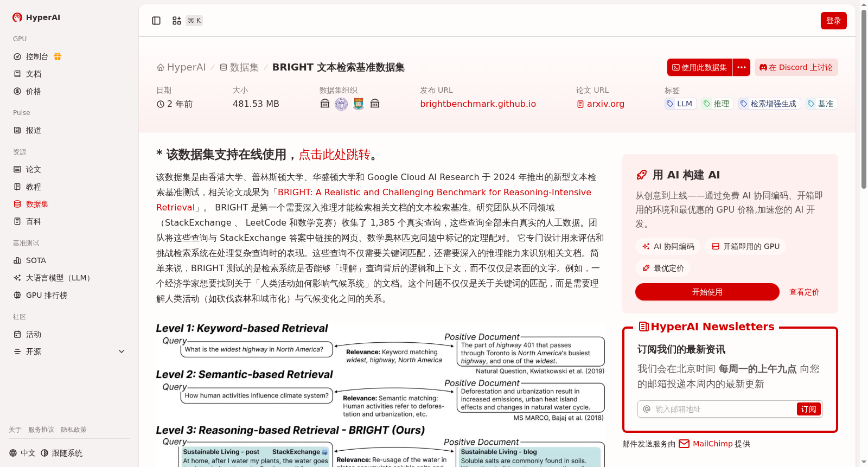868x467 pixels.
Task: Click the last organization institution icon
Action: point(375,104)
